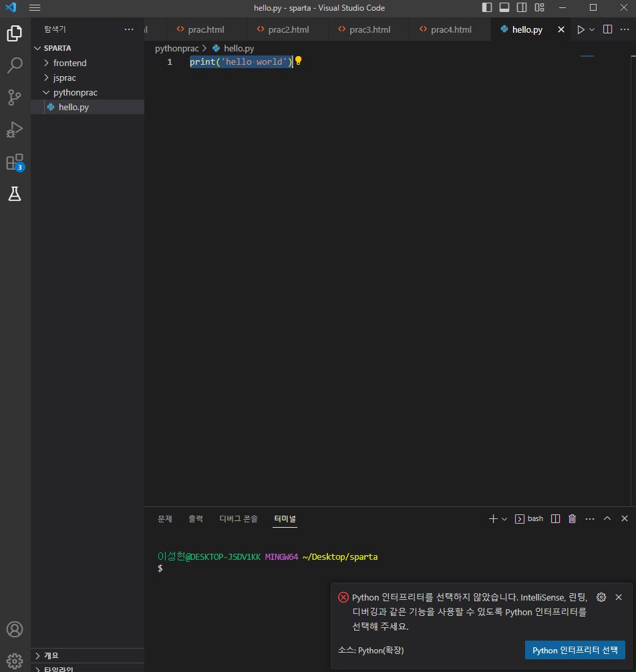Toggle secondary sidebar layout button
The image size is (636, 672).
[x=522, y=7]
